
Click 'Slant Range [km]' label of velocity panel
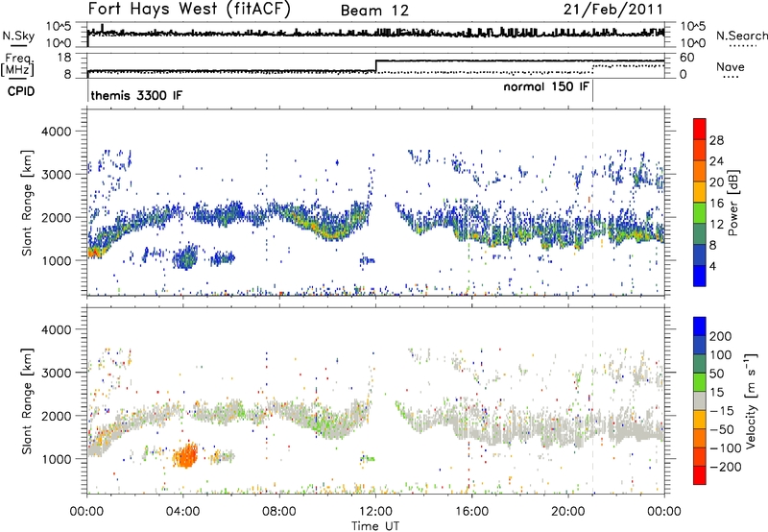pyautogui.click(x=27, y=400)
